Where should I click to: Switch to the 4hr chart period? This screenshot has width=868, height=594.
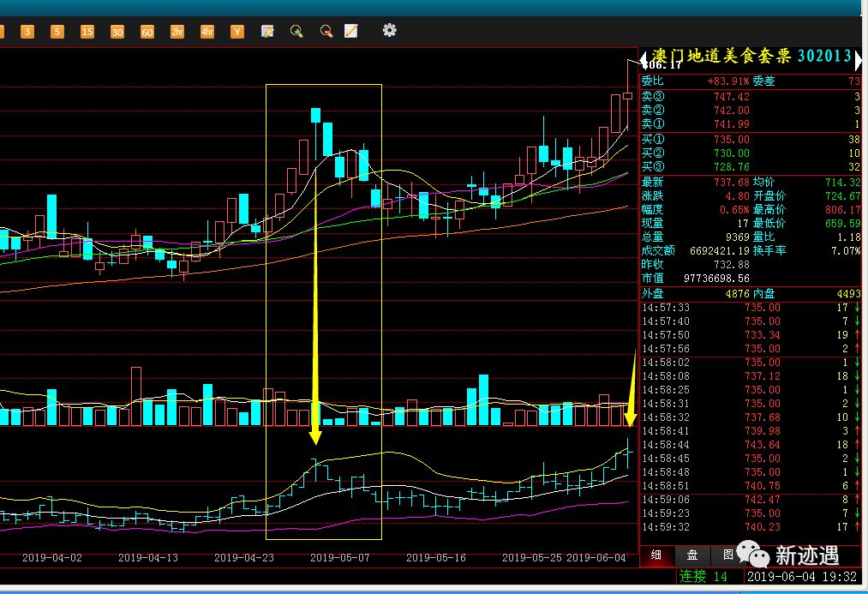tap(207, 32)
